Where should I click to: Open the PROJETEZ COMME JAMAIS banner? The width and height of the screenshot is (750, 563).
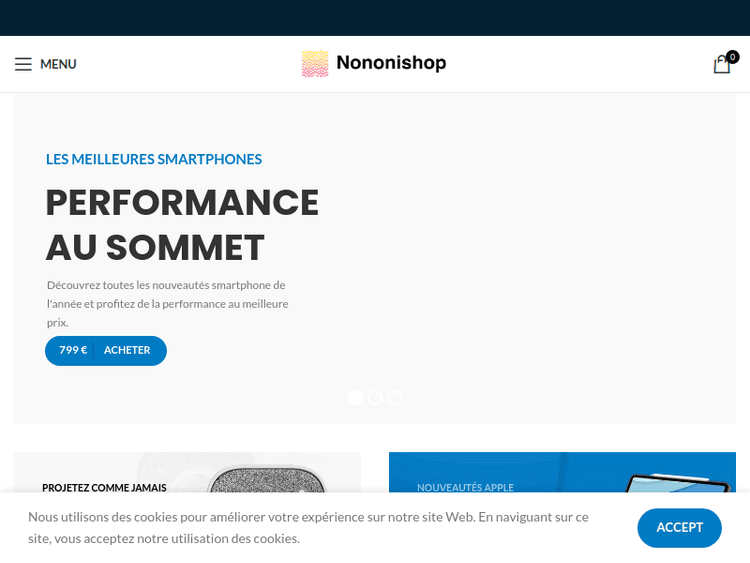click(x=104, y=488)
